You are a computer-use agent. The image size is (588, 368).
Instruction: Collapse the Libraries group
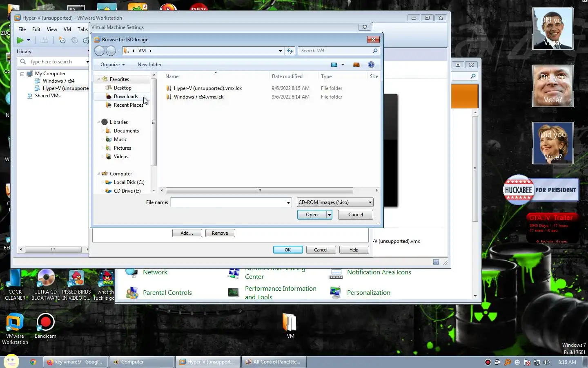tap(98, 122)
